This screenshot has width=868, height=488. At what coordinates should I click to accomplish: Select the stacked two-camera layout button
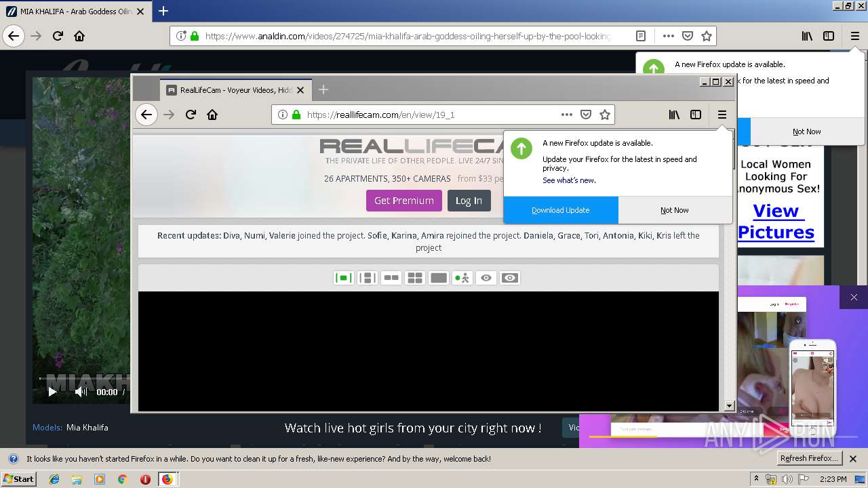coord(368,278)
